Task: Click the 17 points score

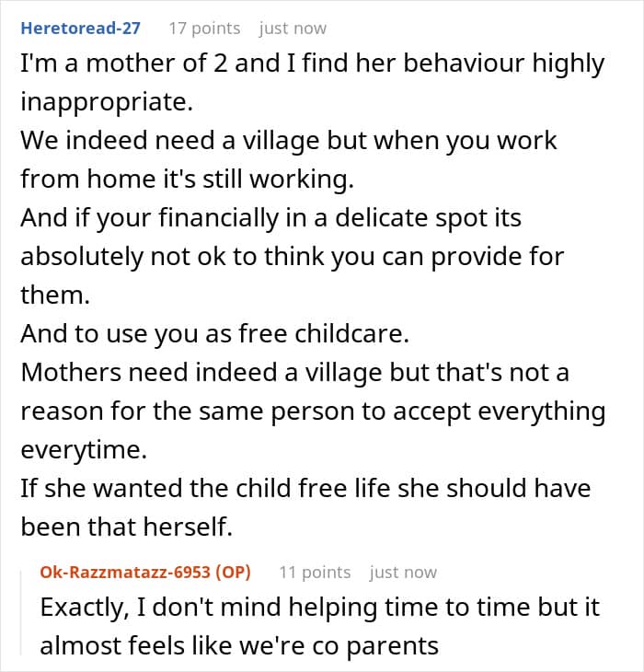Action: pos(203,28)
